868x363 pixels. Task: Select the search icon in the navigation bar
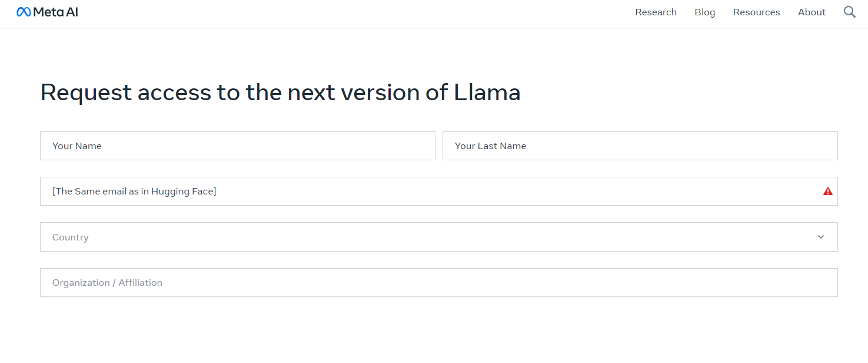[x=849, y=11]
